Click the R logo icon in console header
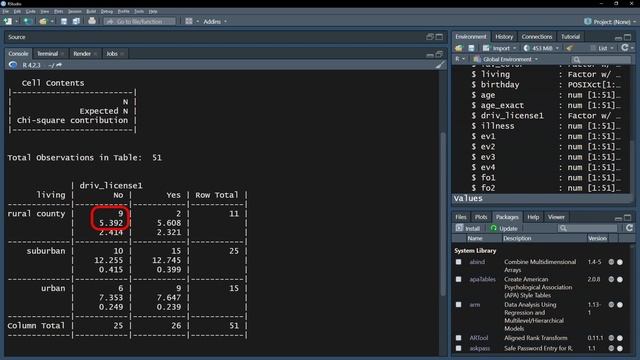The height and width of the screenshot is (360, 640). tap(13, 65)
